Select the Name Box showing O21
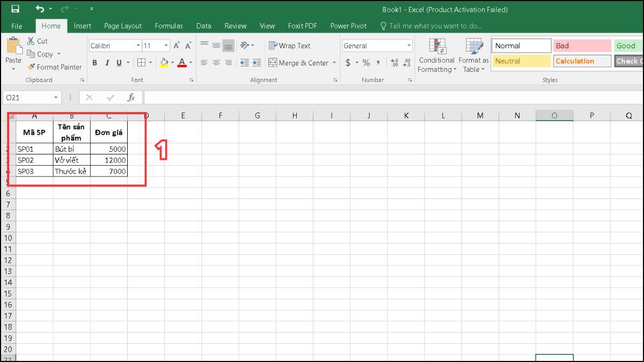This screenshot has height=362, width=644. coord(28,98)
